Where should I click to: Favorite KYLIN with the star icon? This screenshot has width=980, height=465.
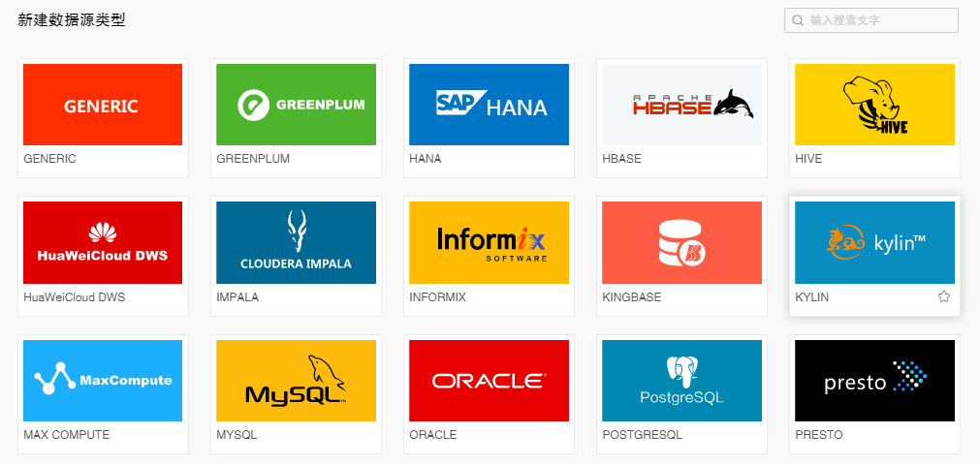click(x=944, y=296)
